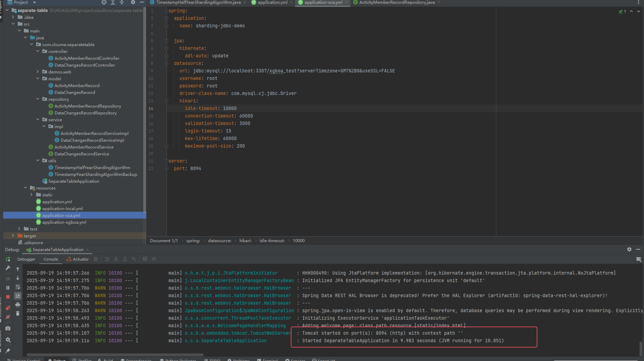Click hikari: breadcrumb
644x361 pixels.
point(245,241)
